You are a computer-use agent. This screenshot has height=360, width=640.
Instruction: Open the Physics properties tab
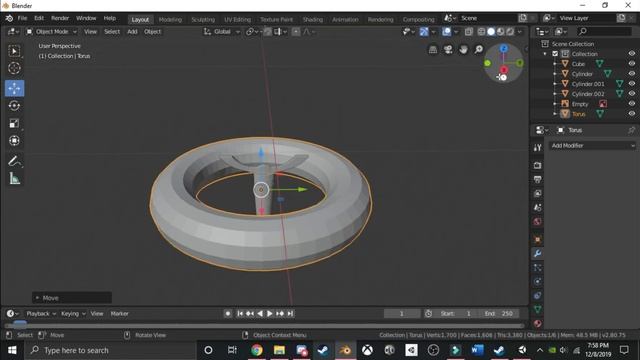(538, 282)
